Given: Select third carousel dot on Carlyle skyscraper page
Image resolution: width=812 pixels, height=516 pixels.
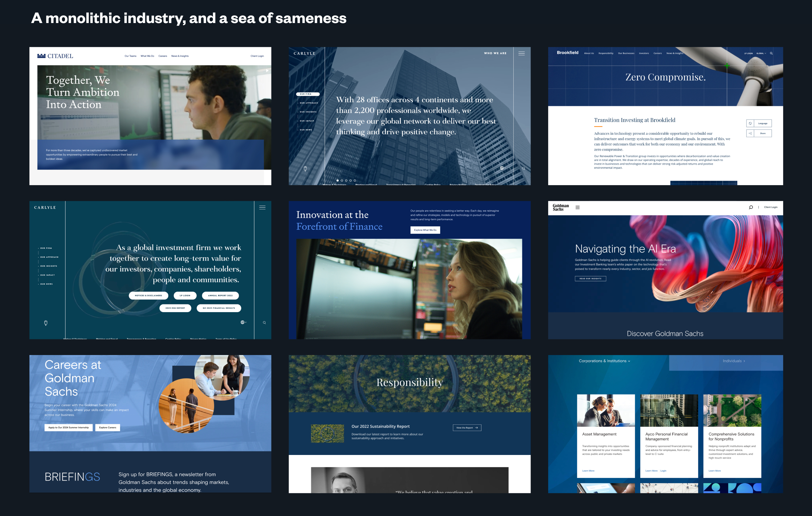Looking at the screenshot, I should [x=346, y=181].
